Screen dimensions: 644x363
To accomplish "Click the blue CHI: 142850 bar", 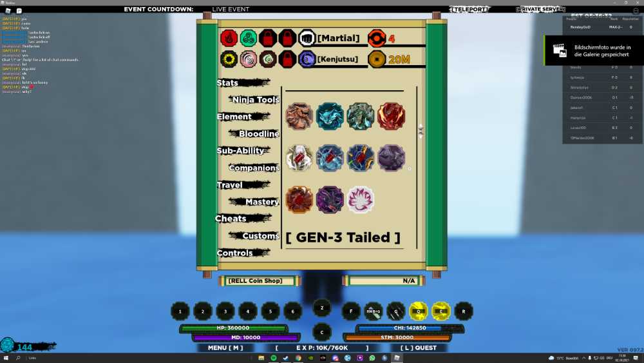I will (x=410, y=328).
